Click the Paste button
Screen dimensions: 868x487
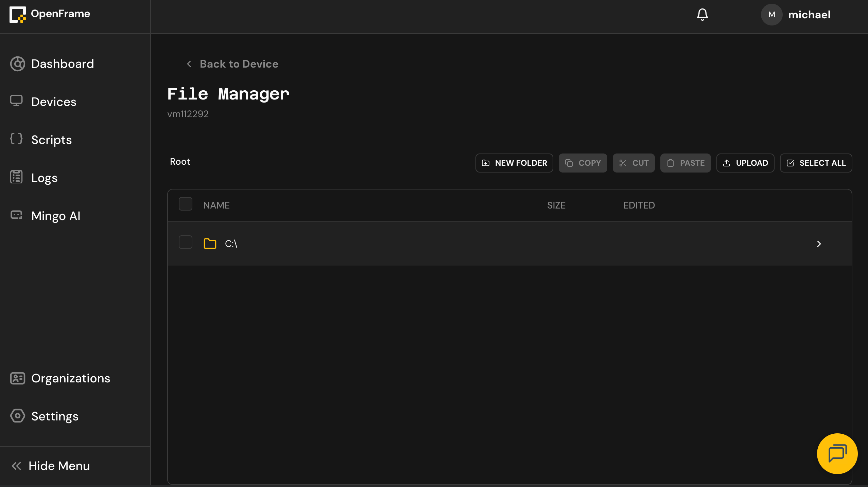click(685, 163)
